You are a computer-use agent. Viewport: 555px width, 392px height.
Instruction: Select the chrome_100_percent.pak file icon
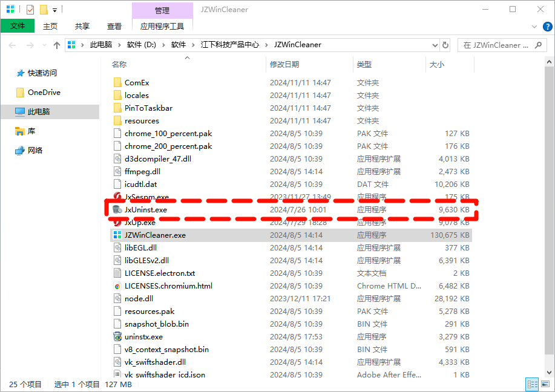pyautogui.click(x=117, y=134)
